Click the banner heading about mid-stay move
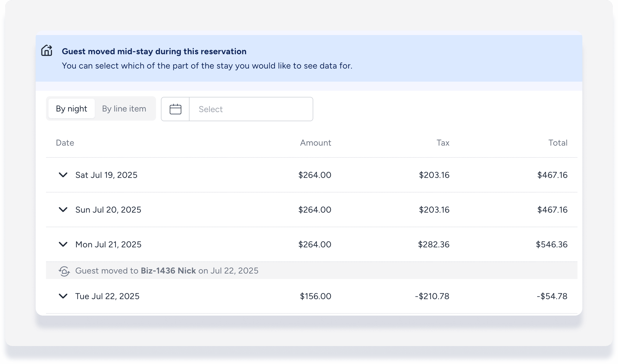The width and height of the screenshot is (618, 364). (154, 51)
